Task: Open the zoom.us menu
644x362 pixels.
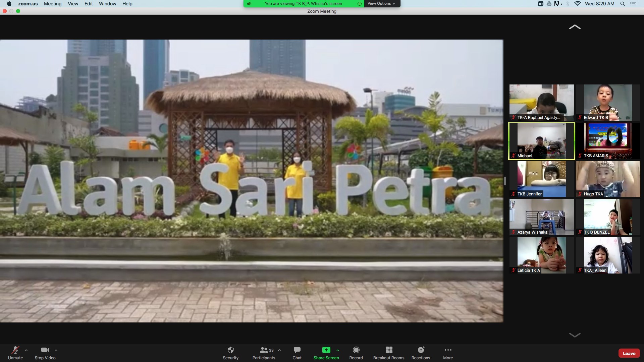Action: point(28,4)
